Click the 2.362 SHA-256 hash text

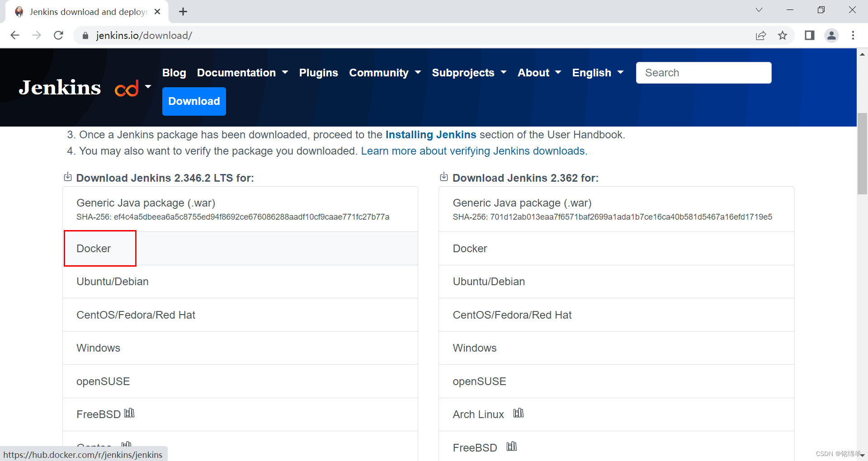click(x=613, y=217)
